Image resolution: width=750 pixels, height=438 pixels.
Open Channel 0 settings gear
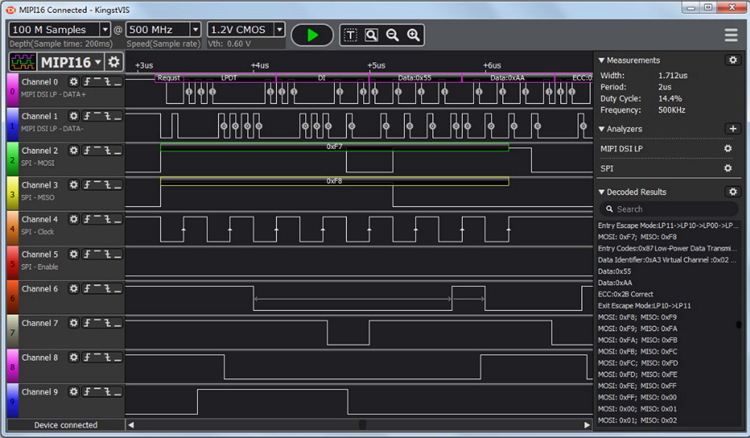pyautogui.click(x=73, y=81)
